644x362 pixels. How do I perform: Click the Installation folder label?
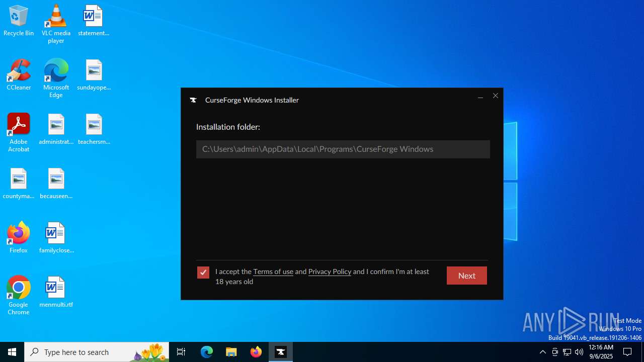[228, 127]
